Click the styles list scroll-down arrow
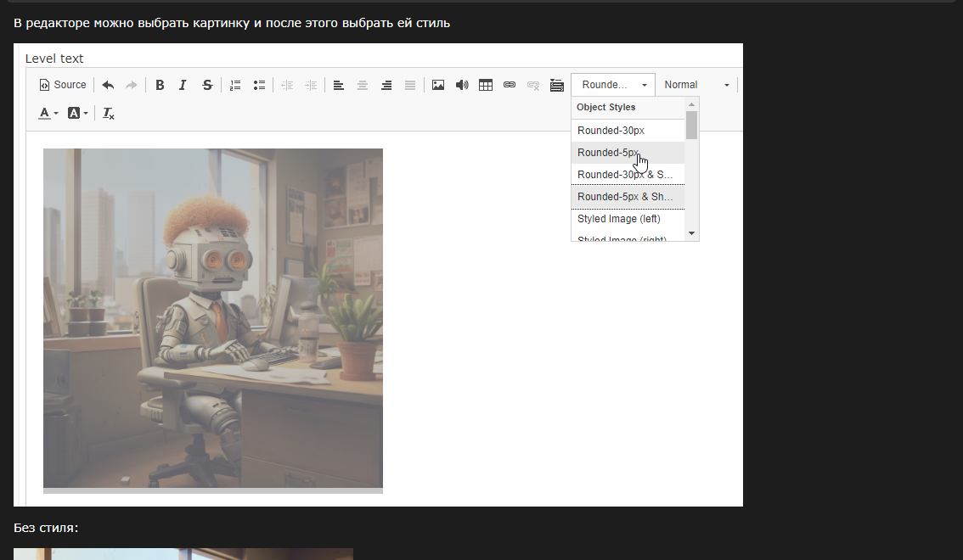963x560 pixels. (x=691, y=233)
